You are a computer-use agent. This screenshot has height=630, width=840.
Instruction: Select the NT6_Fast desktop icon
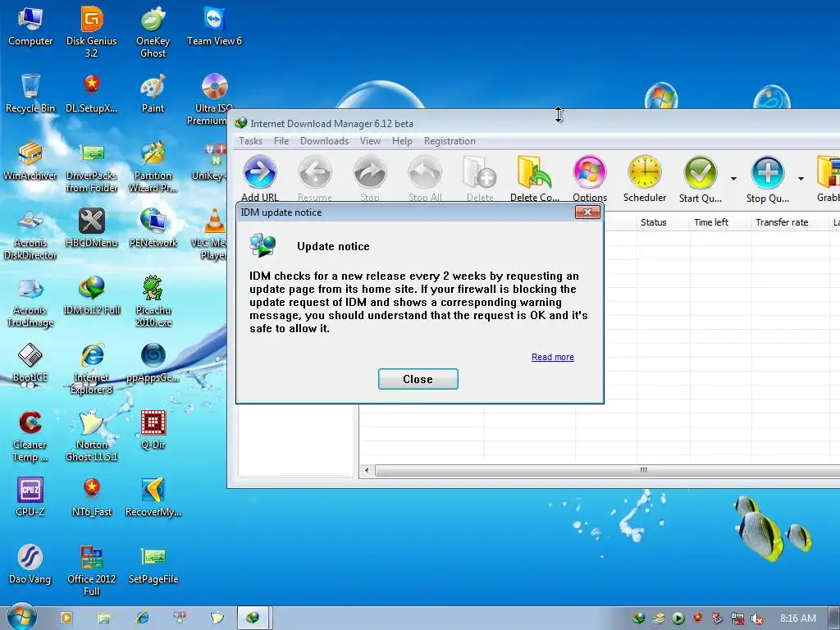pos(92,496)
